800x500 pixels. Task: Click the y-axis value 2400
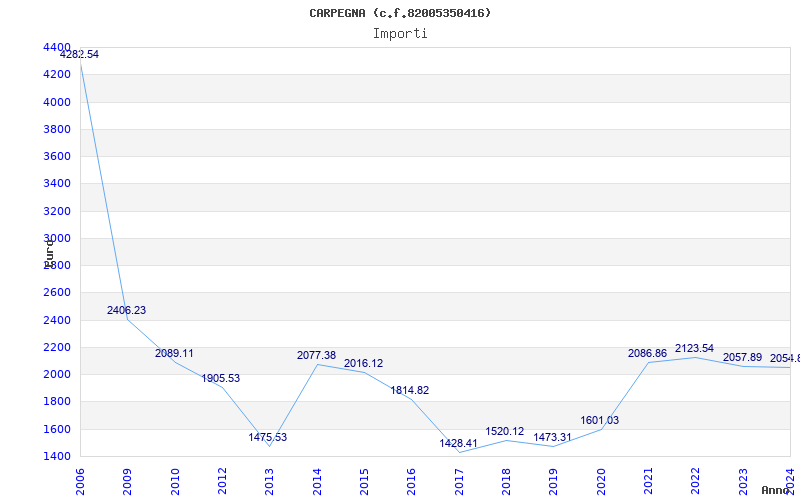[57, 320]
